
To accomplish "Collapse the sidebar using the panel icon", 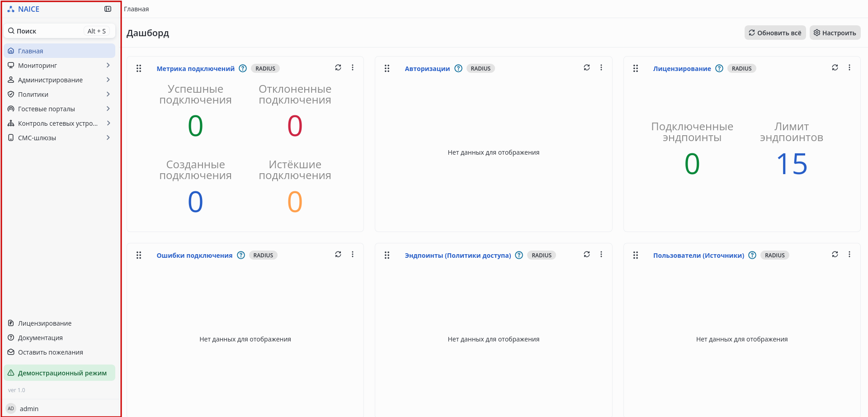I will pos(108,9).
